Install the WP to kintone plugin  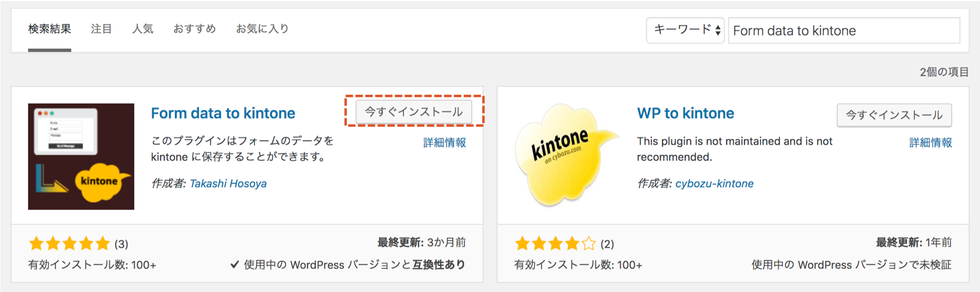coord(894,115)
